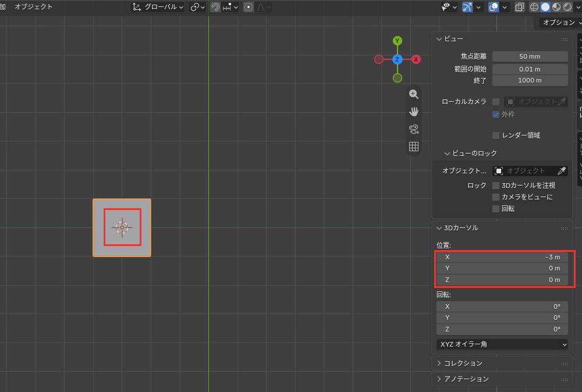This screenshot has width=582, height=392.
Task: Switch perspective/orthographic with grid icon
Action: tap(413, 147)
